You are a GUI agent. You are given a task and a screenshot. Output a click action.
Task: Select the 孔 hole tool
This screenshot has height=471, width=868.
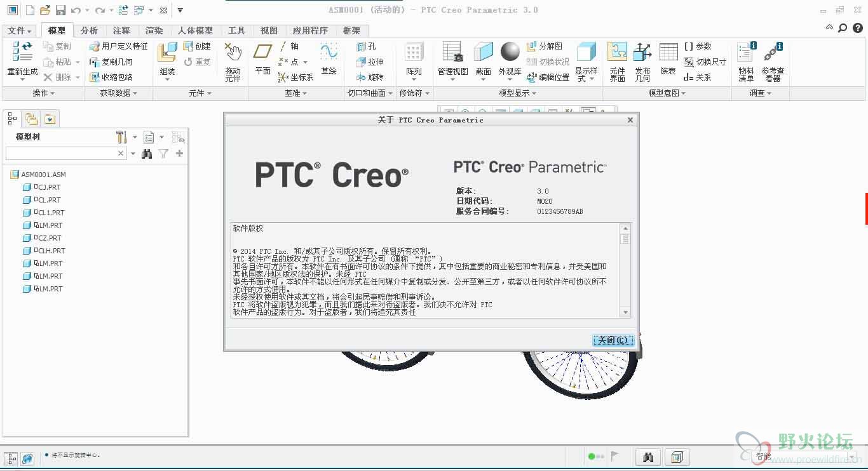click(x=366, y=46)
